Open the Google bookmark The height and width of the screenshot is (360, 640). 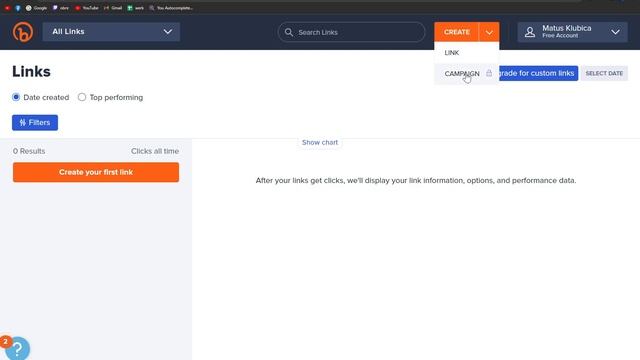click(36, 8)
